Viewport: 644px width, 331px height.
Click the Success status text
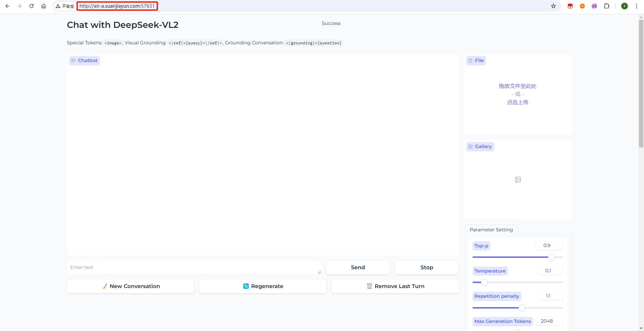click(331, 23)
